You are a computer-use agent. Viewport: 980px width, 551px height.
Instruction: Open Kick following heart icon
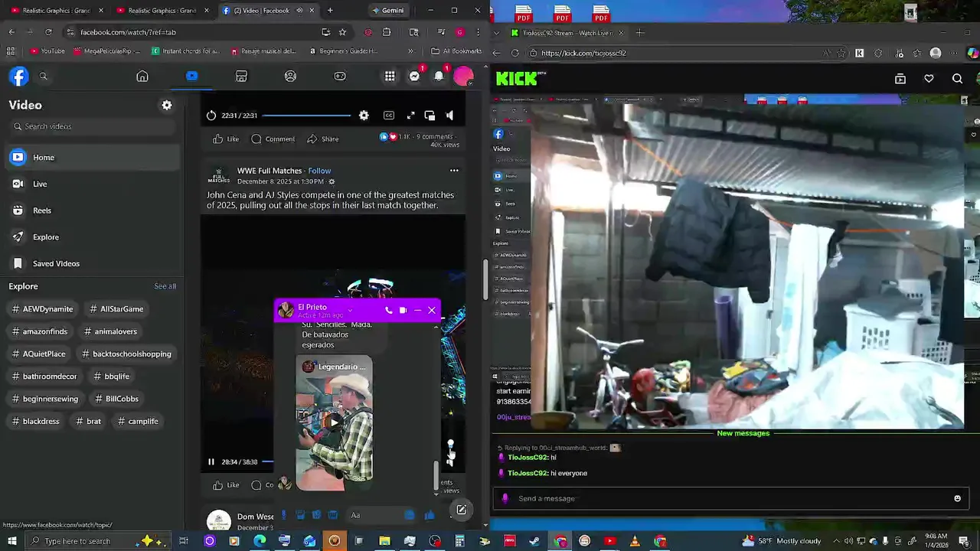coord(929,78)
